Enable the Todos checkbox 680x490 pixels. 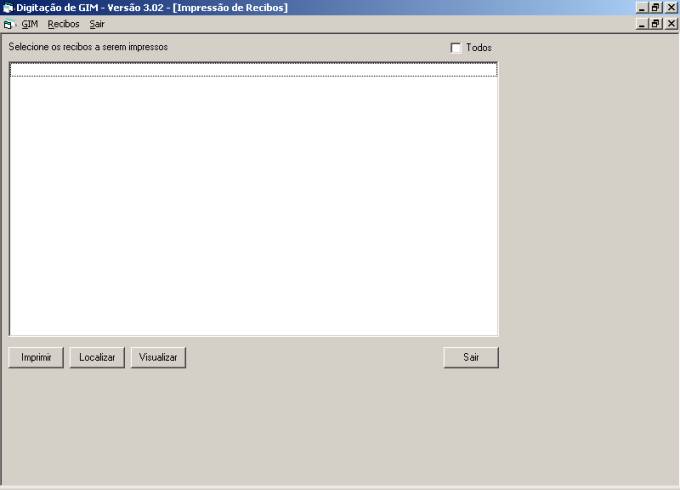455,48
